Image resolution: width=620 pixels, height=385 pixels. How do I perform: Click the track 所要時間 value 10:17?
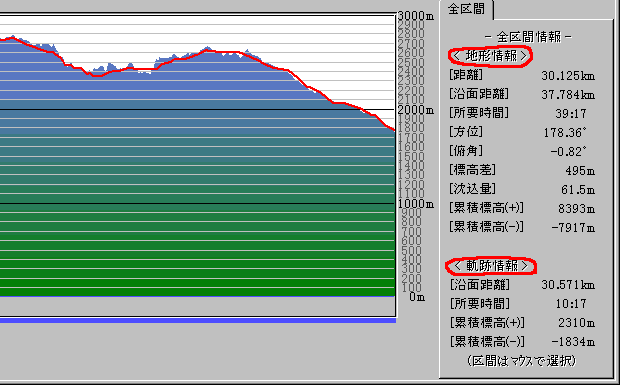coord(571,304)
